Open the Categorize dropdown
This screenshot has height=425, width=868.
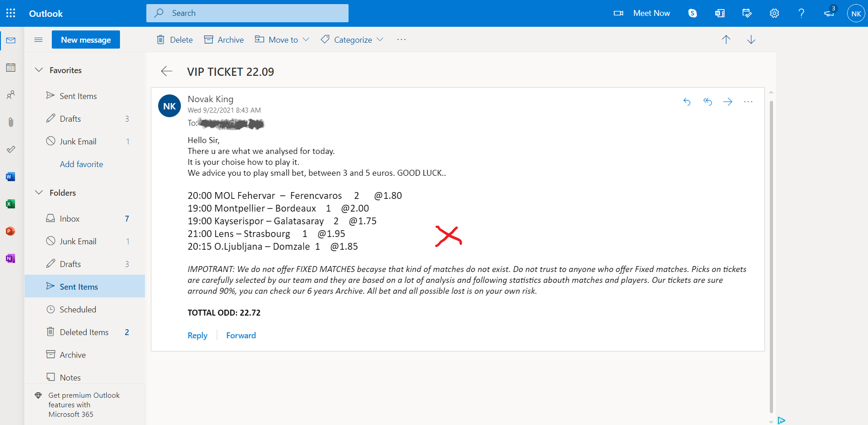(x=352, y=40)
